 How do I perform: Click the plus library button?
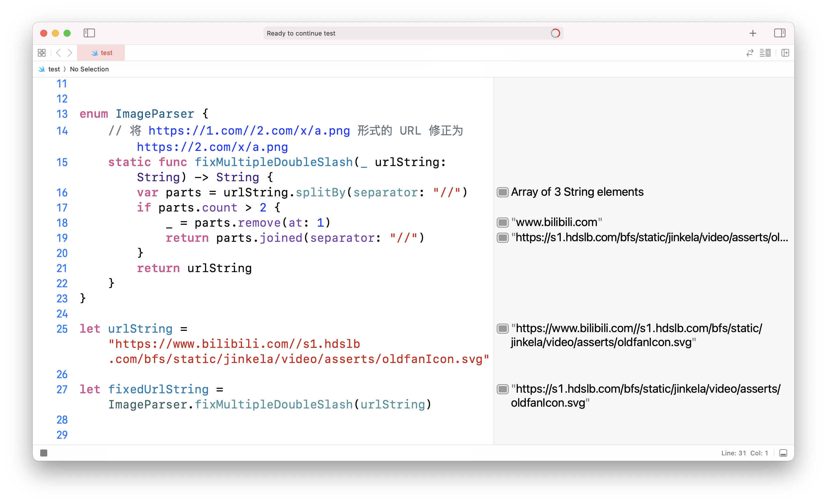pyautogui.click(x=753, y=33)
